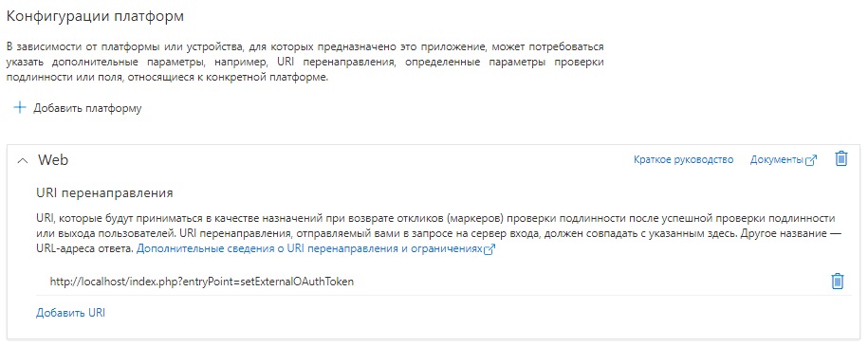
Task: Click the Добавить платформу label
Action: click(87, 108)
